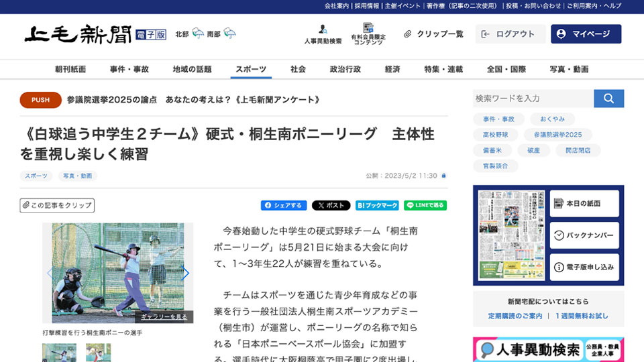The image size is (644, 362).
Task: Open the PUSH 参議院選挙2025の論点 headline
Action: point(170,100)
